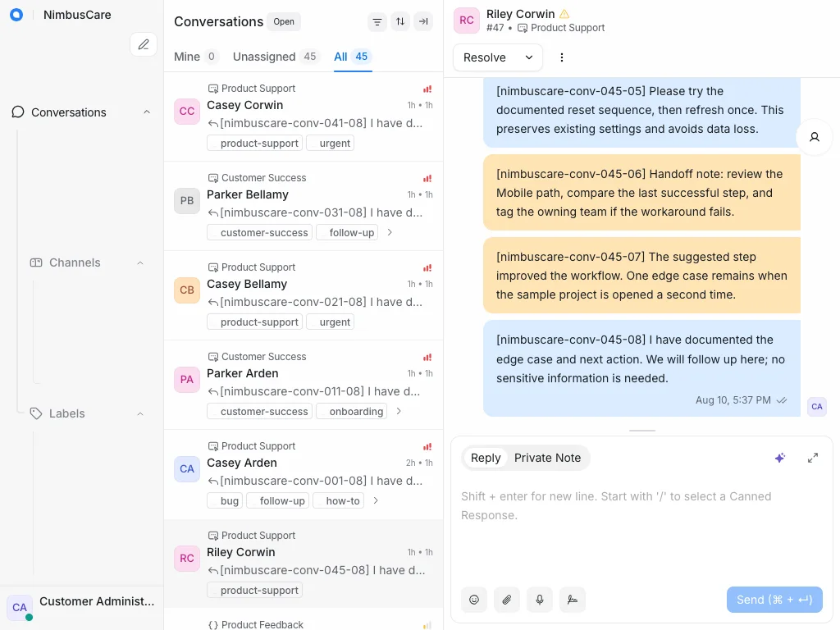
Task: Click the customer-success label on Parker Bellamy
Action: pyautogui.click(x=260, y=232)
